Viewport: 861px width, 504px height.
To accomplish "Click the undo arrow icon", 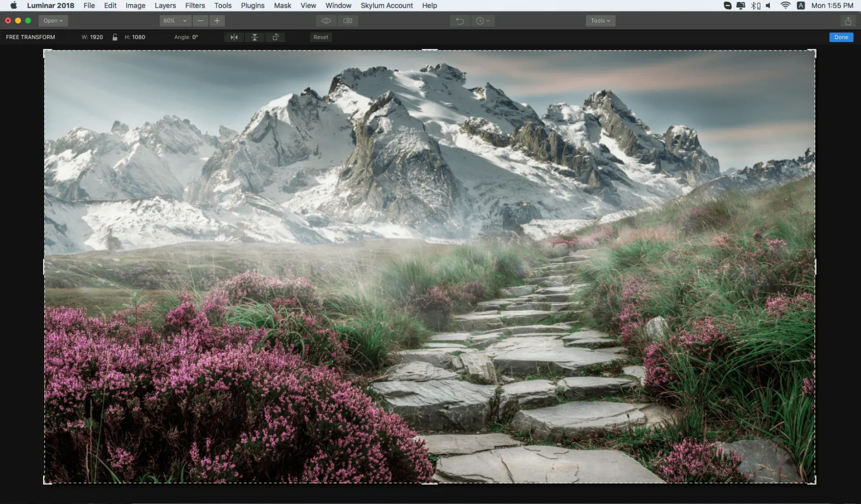I will [x=460, y=21].
